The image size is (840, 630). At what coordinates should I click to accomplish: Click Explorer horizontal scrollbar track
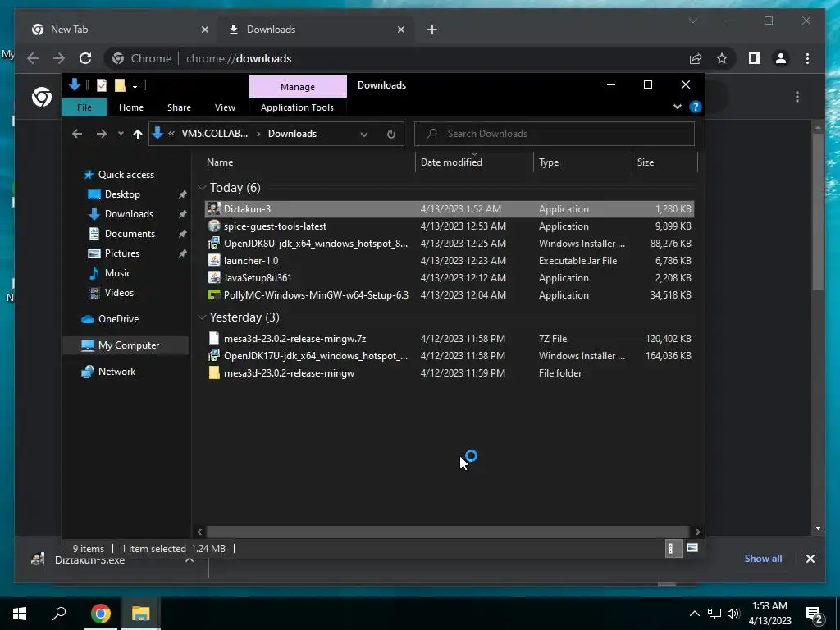pyautogui.click(x=447, y=532)
